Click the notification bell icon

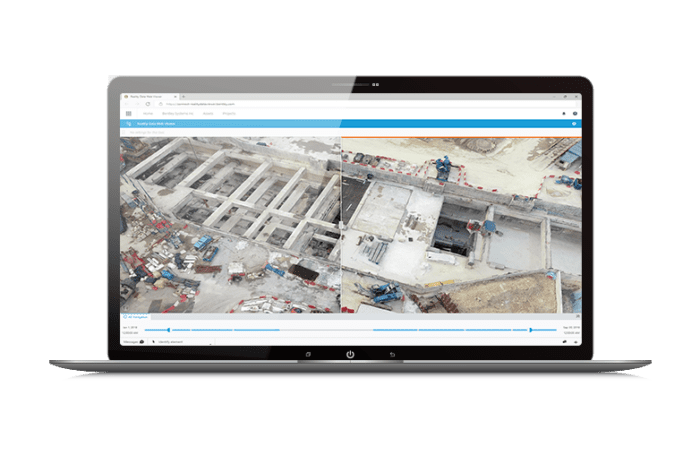click(564, 113)
